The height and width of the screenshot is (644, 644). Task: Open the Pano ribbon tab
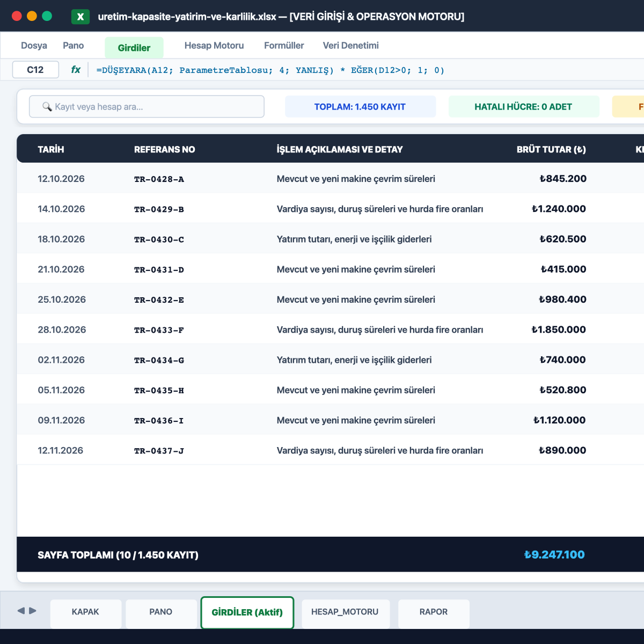[74, 46]
